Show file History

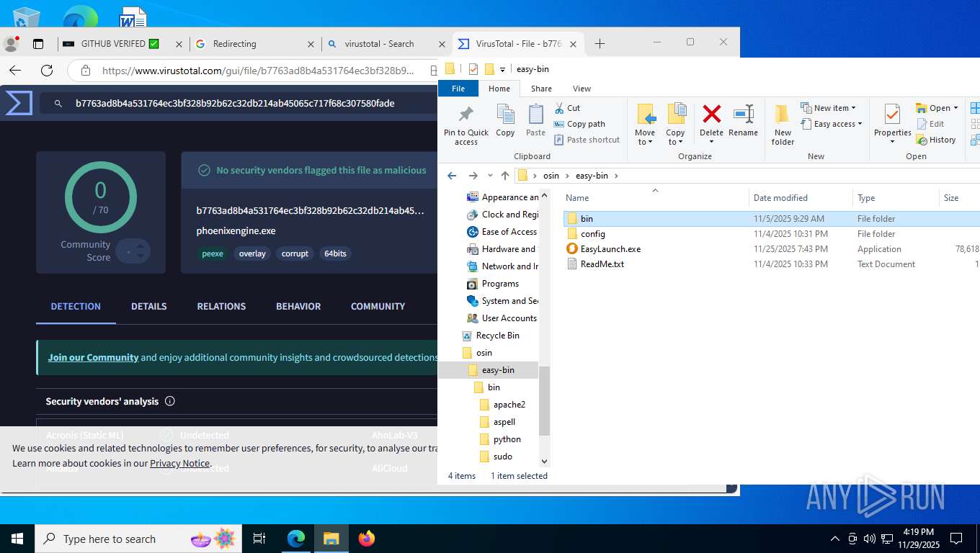(936, 140)
